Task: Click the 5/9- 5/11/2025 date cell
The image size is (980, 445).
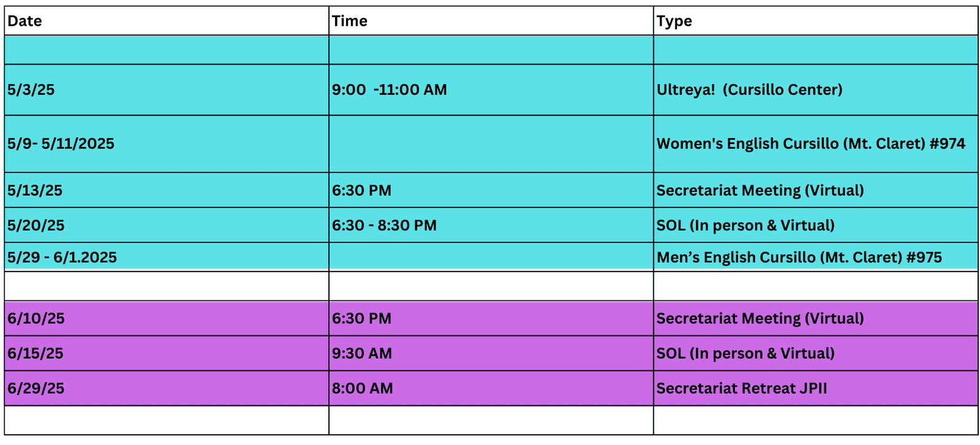Action: point(167,144)
